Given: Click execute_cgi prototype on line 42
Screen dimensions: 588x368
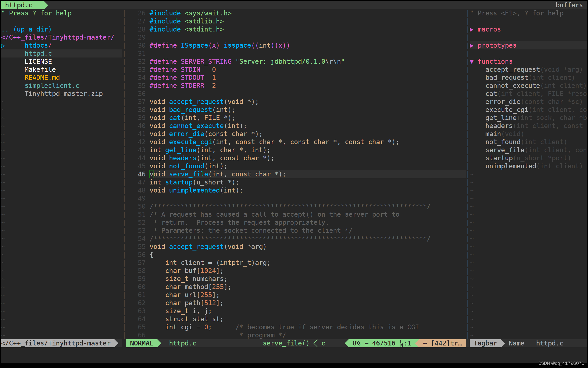Looking at the screenshot, I should pos(274,142).
